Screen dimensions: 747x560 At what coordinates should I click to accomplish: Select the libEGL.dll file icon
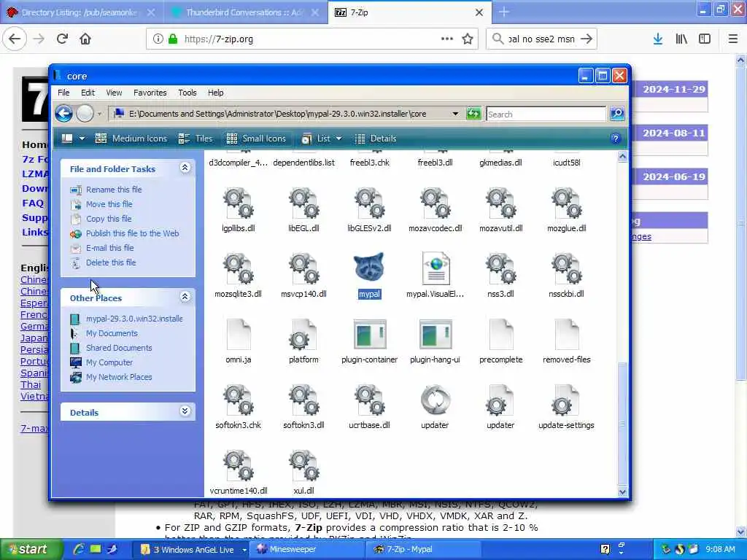point(303,203)
